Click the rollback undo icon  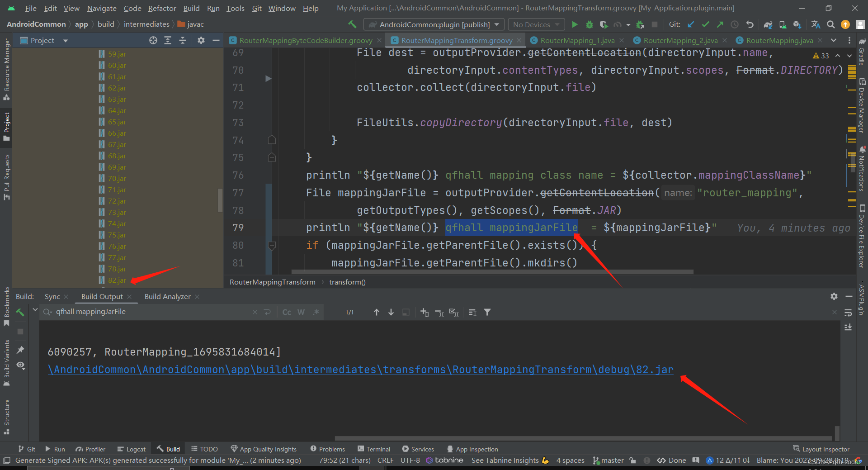pos(750,24)
